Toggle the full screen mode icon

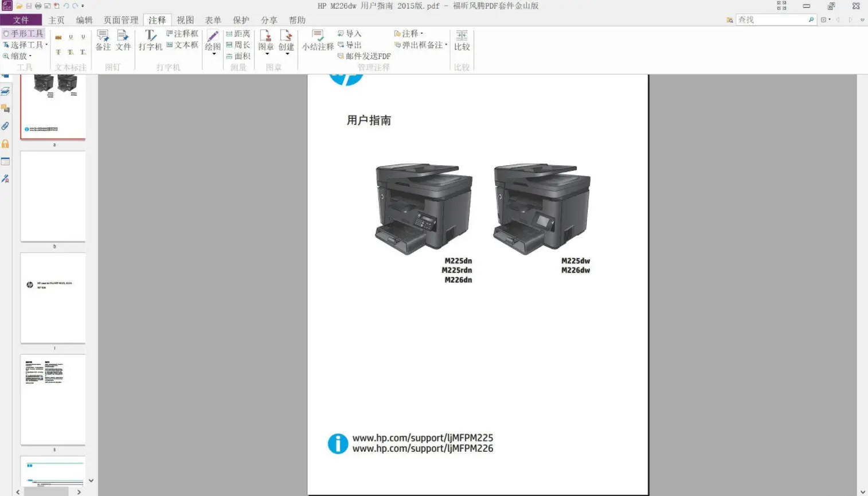click(x=781, y=6)
